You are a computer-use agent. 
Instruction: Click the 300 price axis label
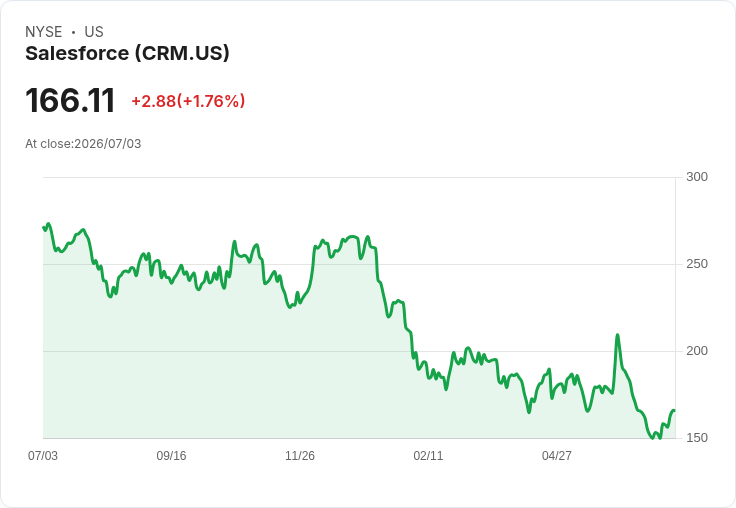pos(697,177)
